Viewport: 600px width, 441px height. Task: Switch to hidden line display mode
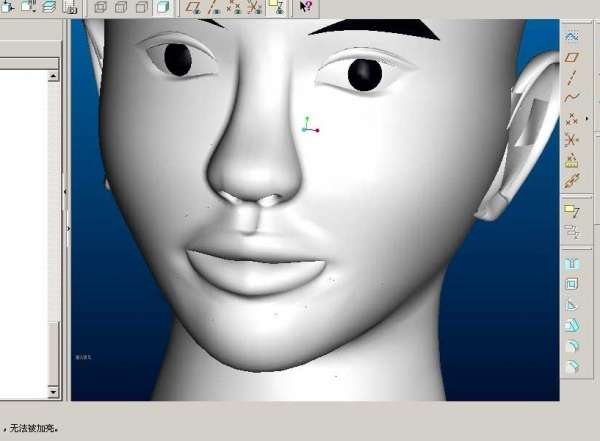[121, 7]
